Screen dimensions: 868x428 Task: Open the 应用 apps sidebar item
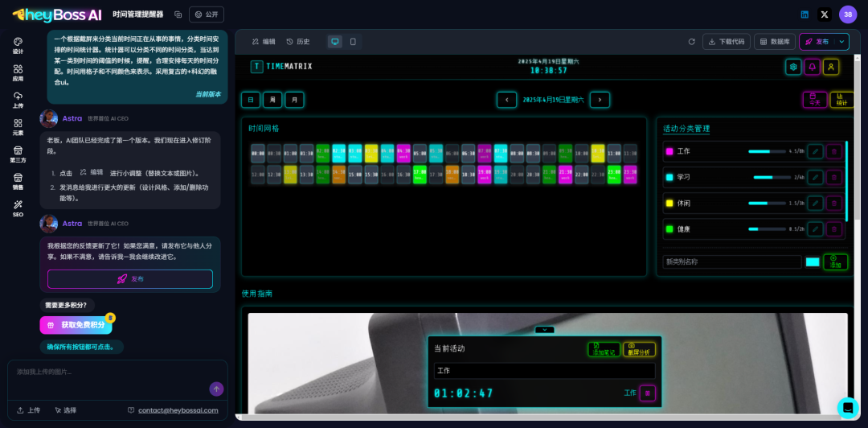point(18,72)
